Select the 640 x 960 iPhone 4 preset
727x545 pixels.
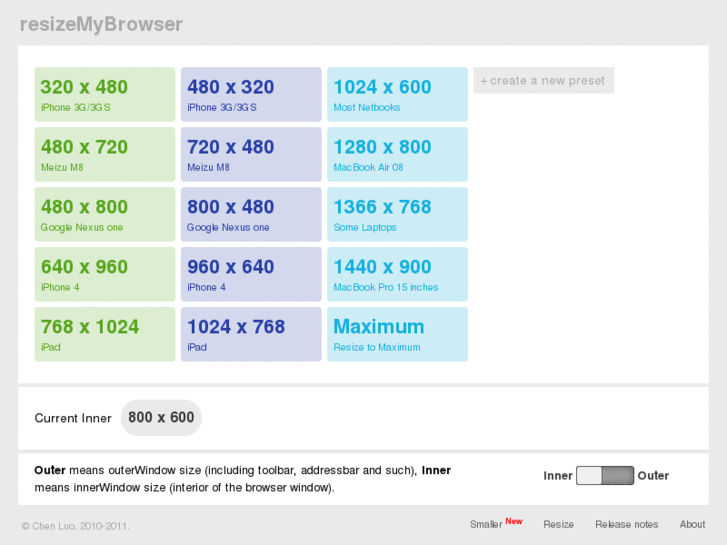(x=105, y=274)
